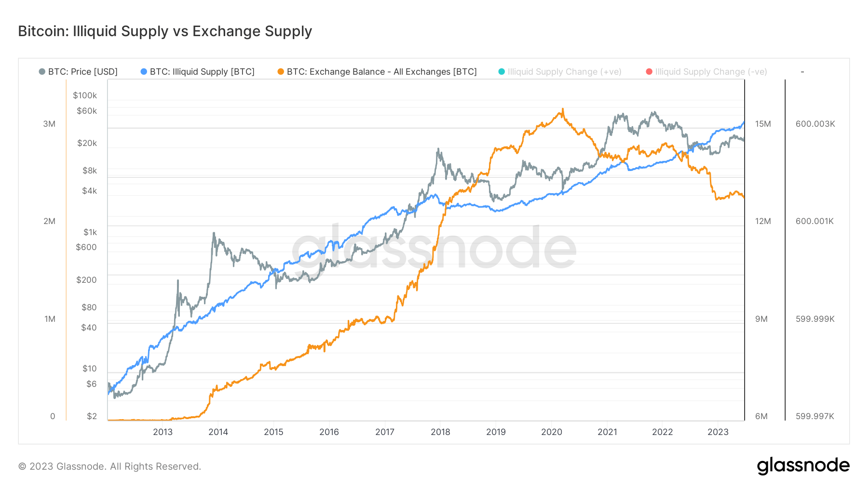The image size is (868, 488).
Task: Click the 2022 x-axis label
Action: pos(663,432)
